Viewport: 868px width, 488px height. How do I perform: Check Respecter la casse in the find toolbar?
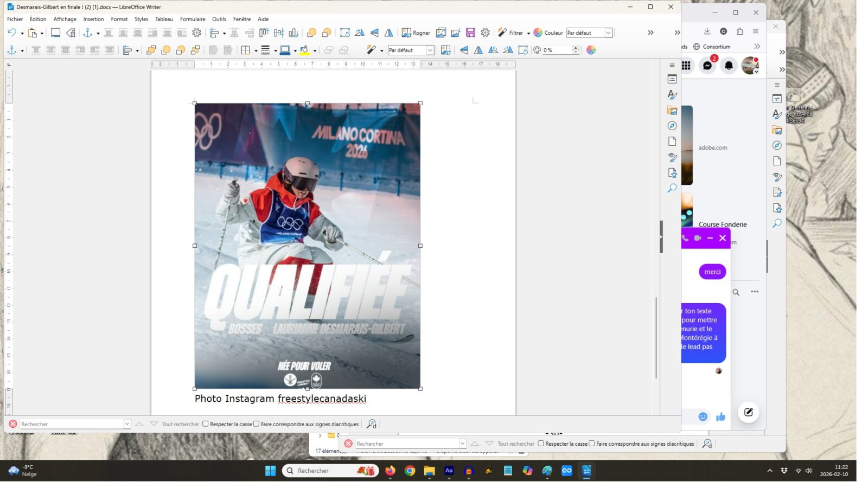coord(206,423)
